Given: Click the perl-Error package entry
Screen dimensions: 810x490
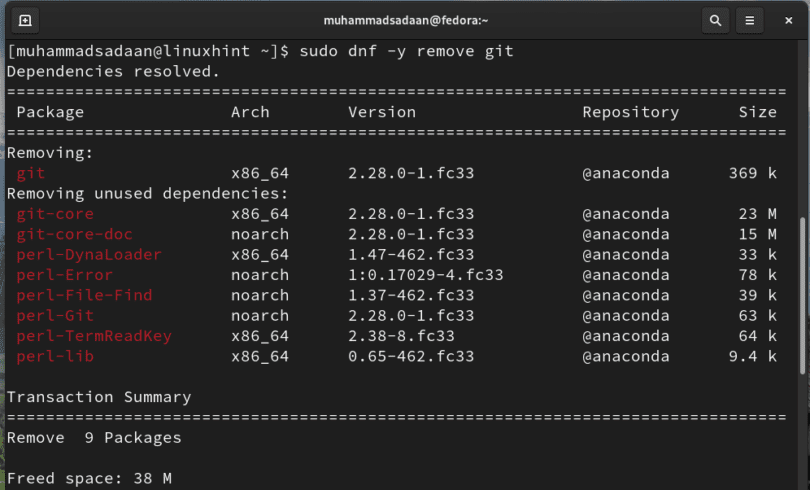Looking at the screenshot, I should (65, 275).
